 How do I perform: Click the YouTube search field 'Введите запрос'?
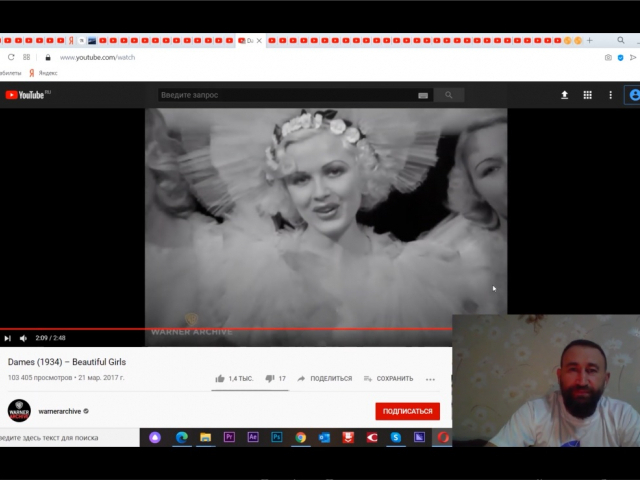286,95
